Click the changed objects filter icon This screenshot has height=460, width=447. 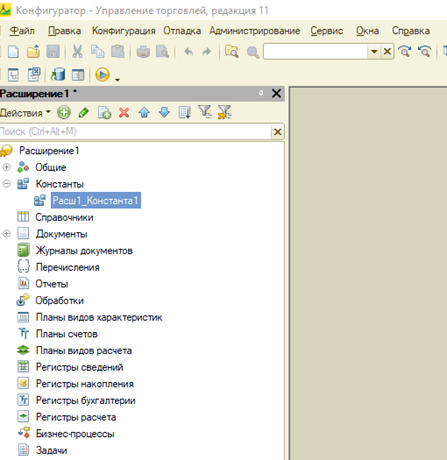(225, 112)
